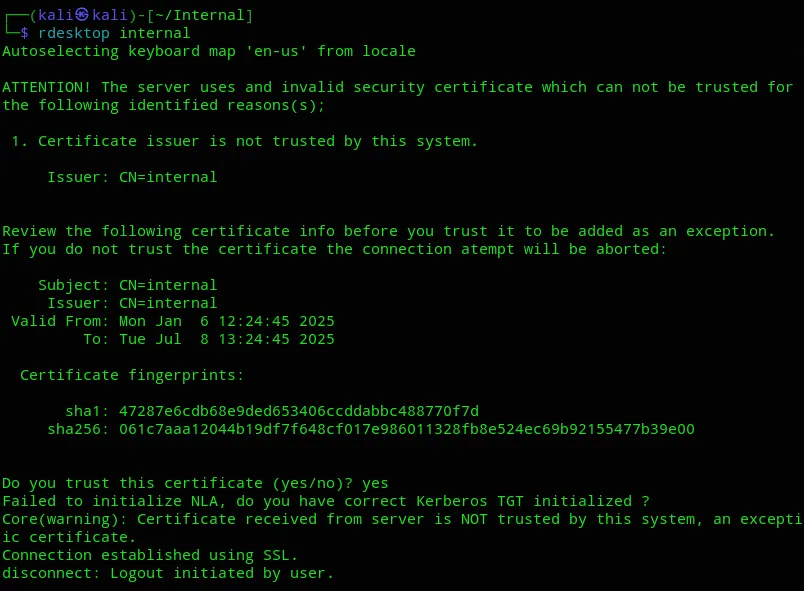
Task: Click the rdesktop command text
Action: tap(74, 33)
